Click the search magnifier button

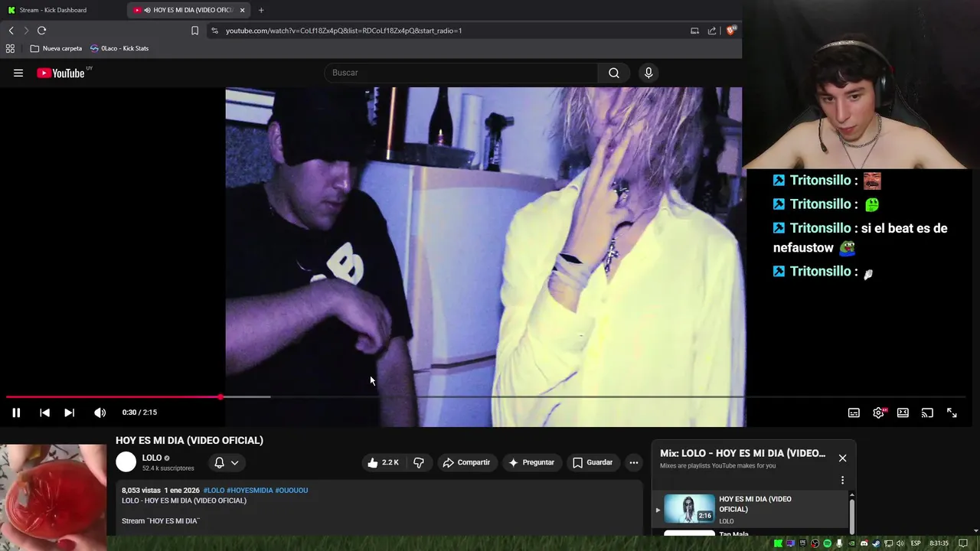tap(614, 73)
